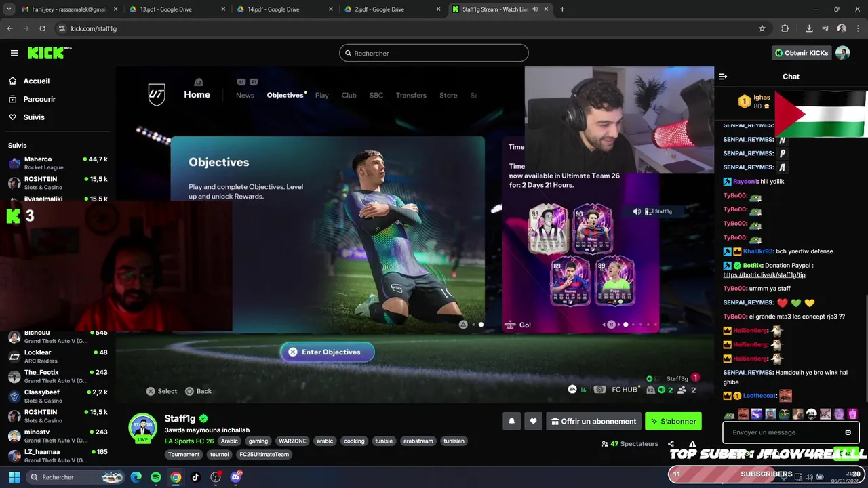Viewport: 868px width, 488px height.
Task: Launch Microsoft Edge from taskbar
Action: (136, 477)
